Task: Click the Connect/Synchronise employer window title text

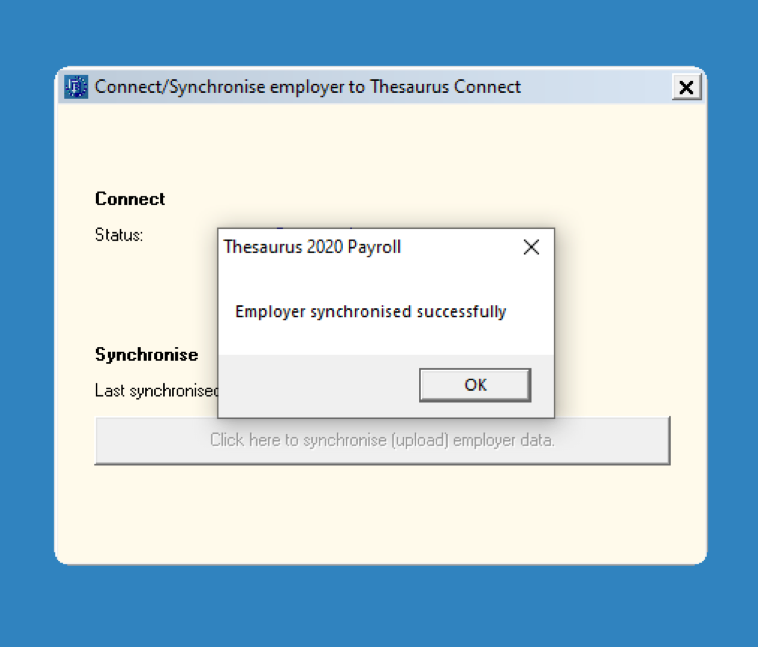Action: (x=307, y=87)
